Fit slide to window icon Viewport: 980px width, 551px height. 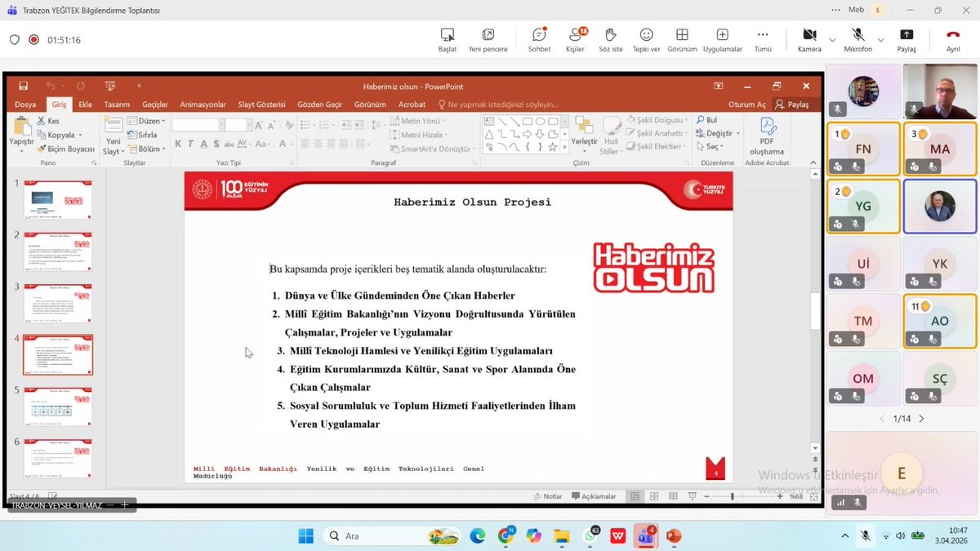[x=812, y=496]
